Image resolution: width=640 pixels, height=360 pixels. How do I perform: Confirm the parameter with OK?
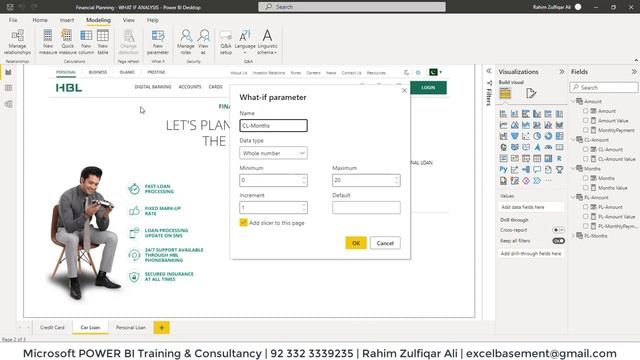click(356, 243)
